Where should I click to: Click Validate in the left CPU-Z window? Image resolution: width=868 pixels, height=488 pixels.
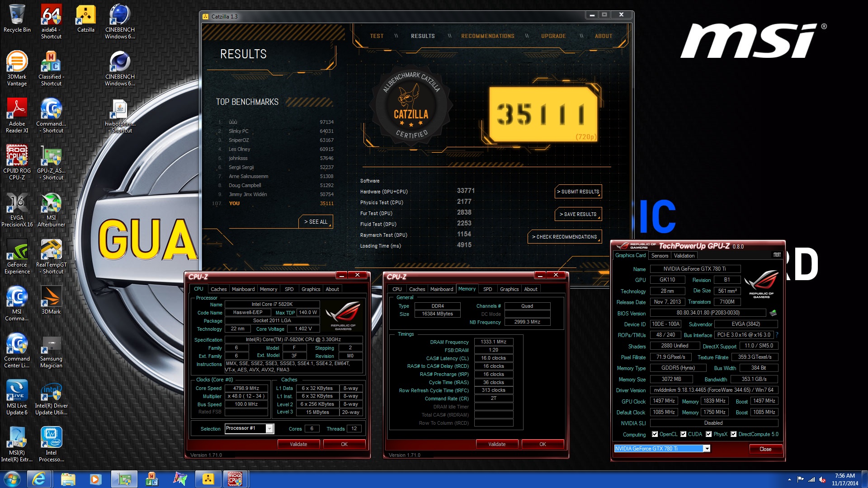click(x=298, y=444)
